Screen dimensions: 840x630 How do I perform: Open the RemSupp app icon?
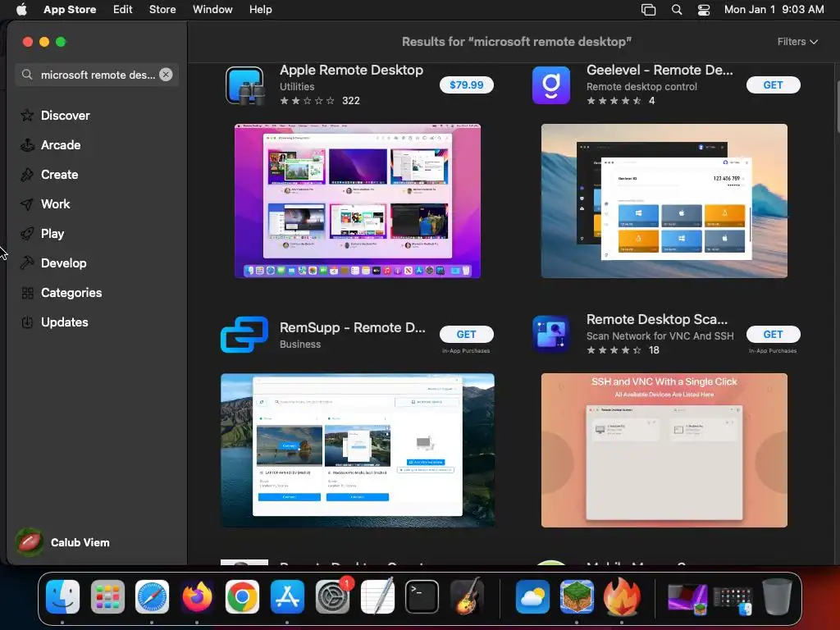tap(244, 335)
